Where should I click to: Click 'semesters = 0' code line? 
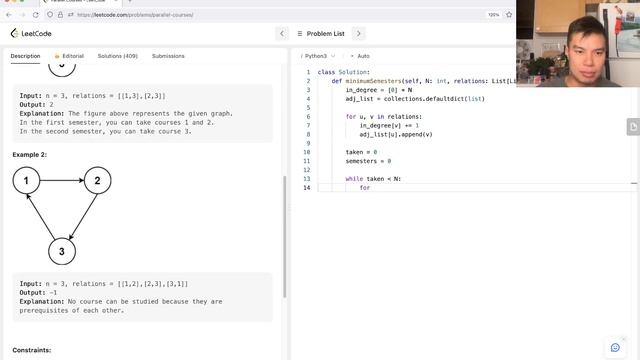coord(368,161)
